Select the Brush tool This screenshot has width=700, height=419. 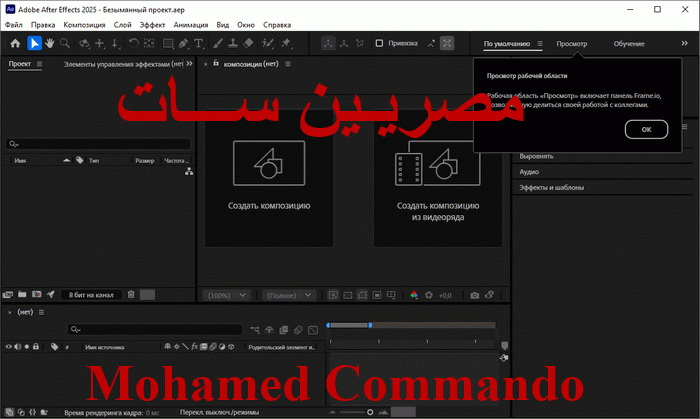[x=219, y=43]
